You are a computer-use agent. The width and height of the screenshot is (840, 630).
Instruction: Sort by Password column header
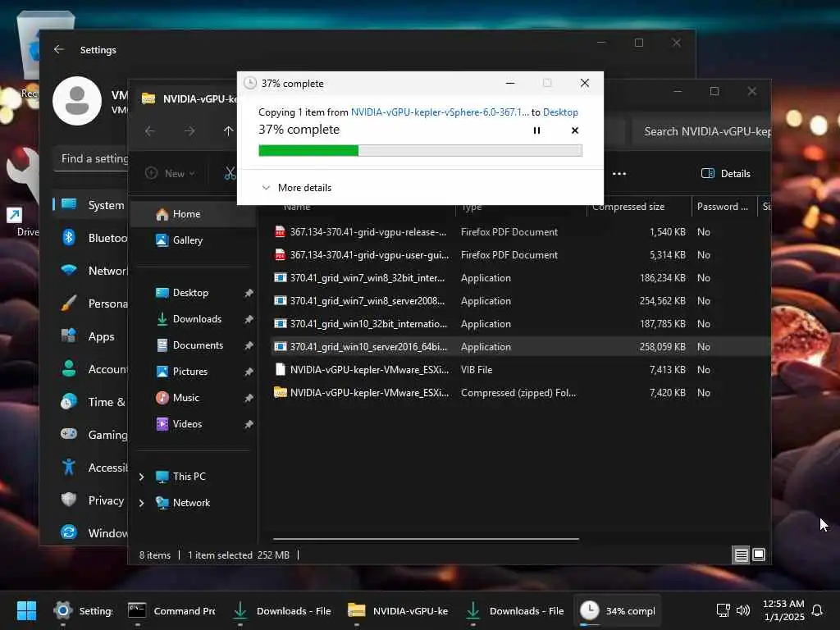tap(724, 207)
